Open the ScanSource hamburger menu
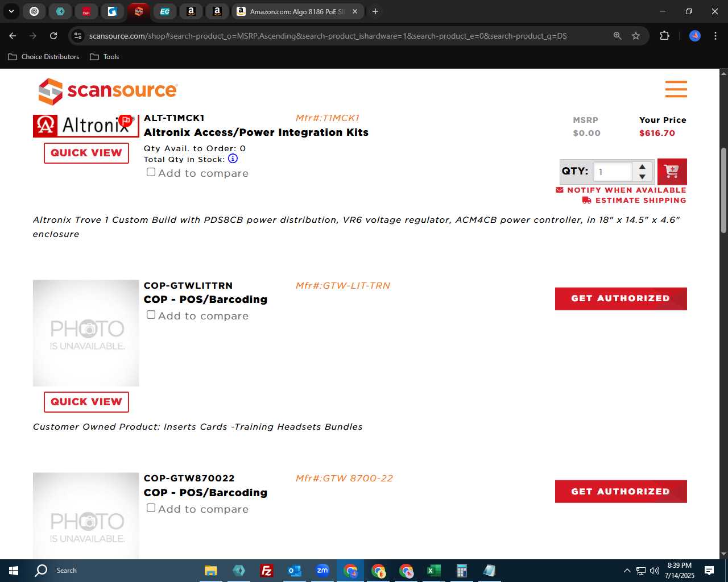The height and width of the screenshot is (582, 728). [x=676, y=89]
